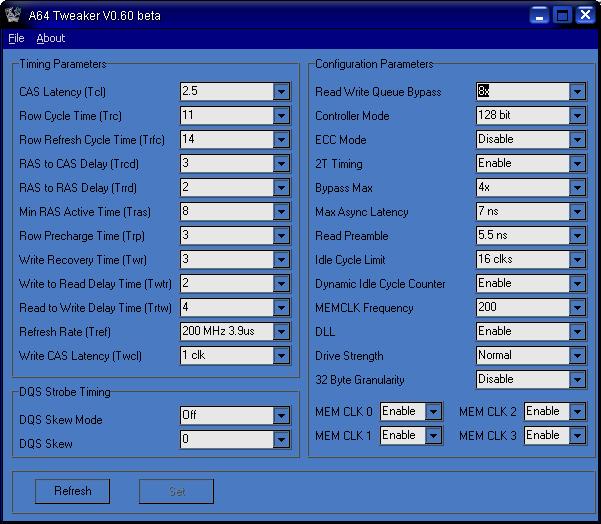Open the Drive Strength dropdown
This screenshot has height=524, width=601.
577,355
